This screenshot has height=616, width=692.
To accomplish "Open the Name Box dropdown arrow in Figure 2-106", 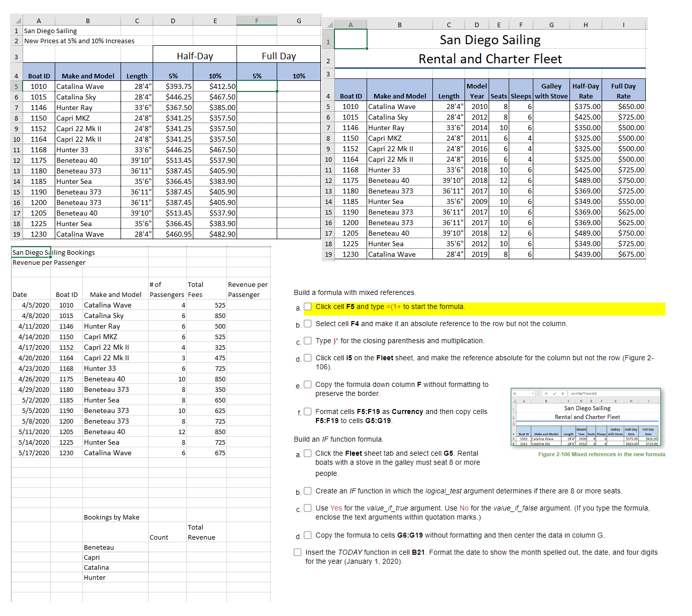I will coord(532,393).
